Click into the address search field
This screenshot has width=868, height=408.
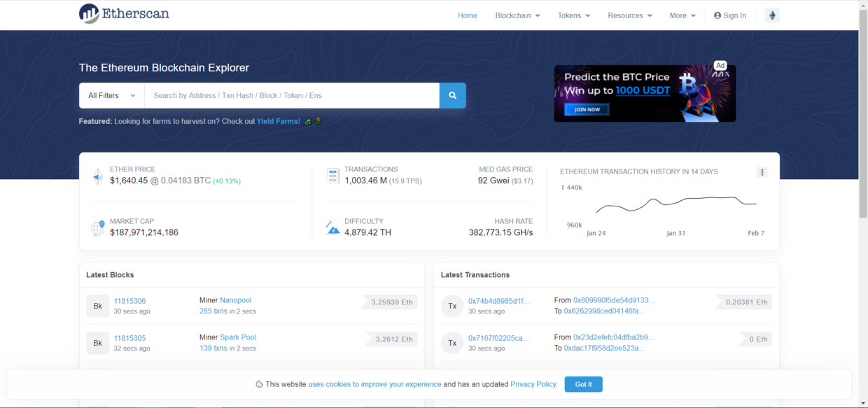[x=291, y=96]
